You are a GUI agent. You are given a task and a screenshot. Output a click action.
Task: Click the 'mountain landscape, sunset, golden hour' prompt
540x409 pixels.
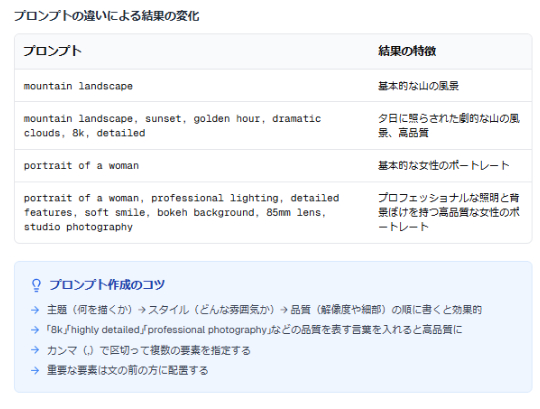click(x=172, y=126)
